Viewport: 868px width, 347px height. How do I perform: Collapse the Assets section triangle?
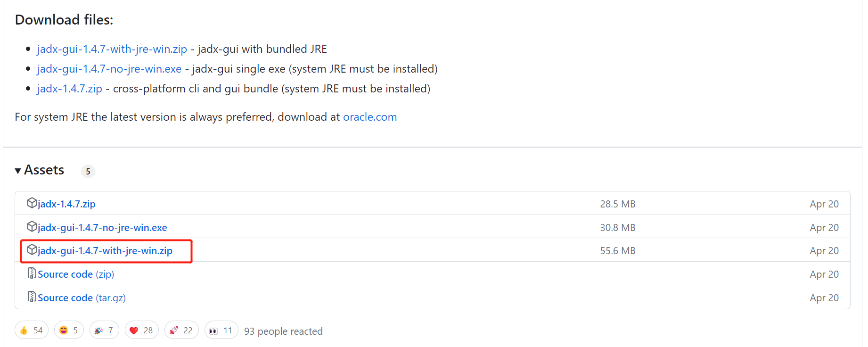tap(18, 171)
